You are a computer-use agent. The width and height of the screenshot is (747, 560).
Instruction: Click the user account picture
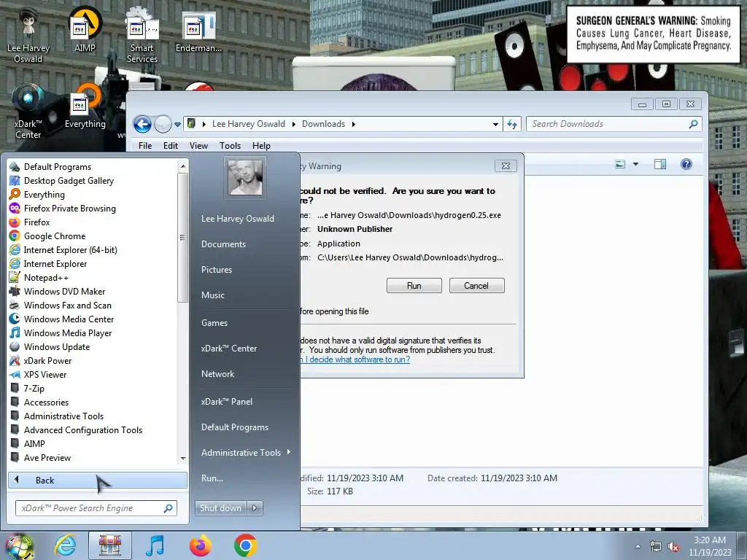click(x=245, y=178)
